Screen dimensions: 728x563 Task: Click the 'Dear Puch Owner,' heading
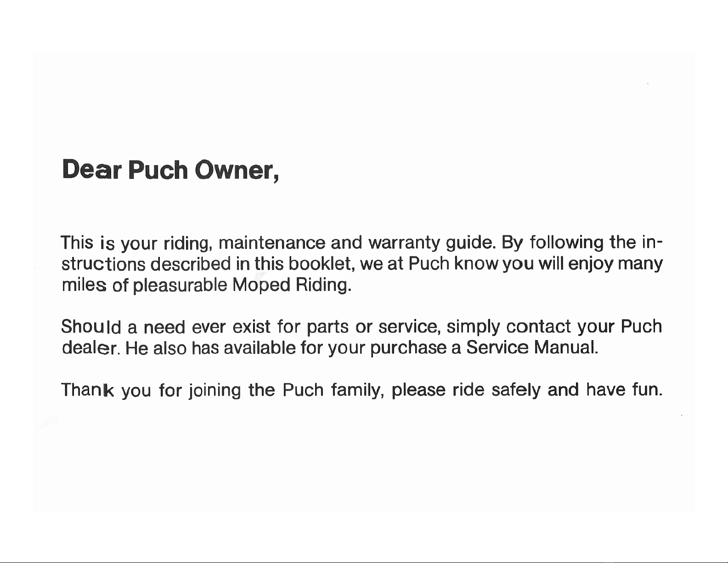click(x=171, y=170)
